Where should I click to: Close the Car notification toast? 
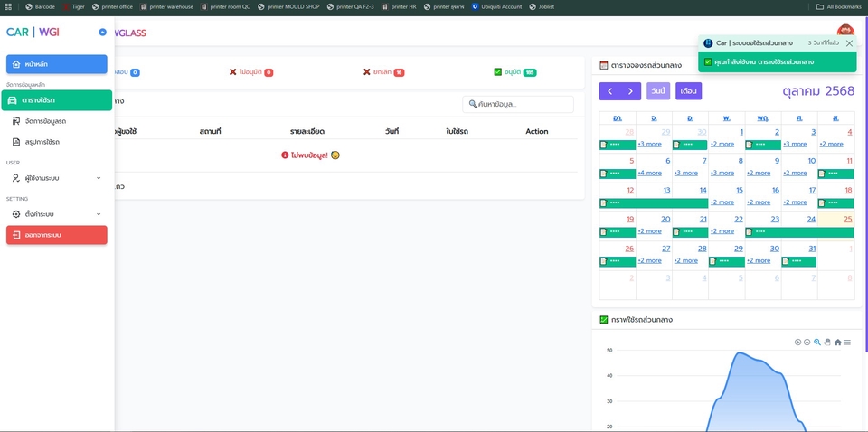849,43
